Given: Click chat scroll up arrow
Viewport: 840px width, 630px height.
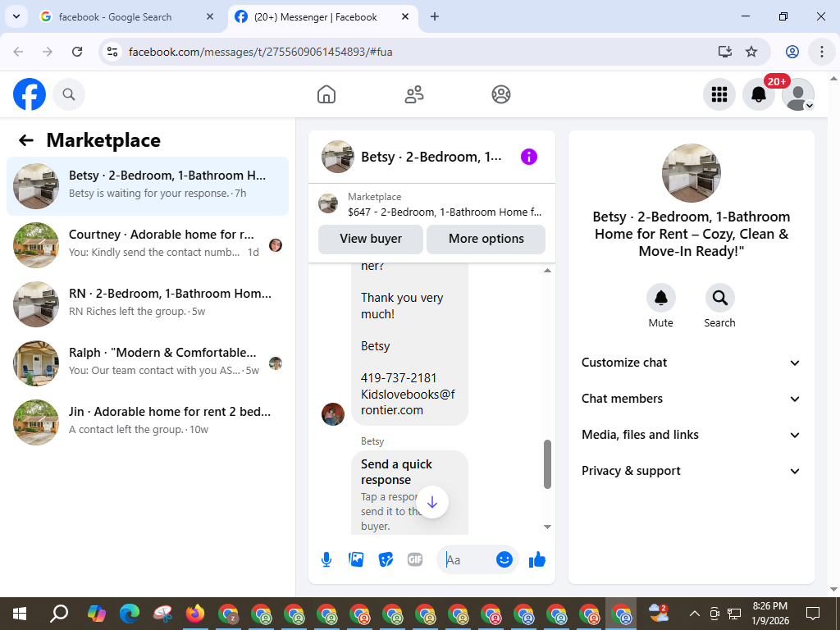Looking at the screenshot, I should pyautogui.click(x=547, y=271).
